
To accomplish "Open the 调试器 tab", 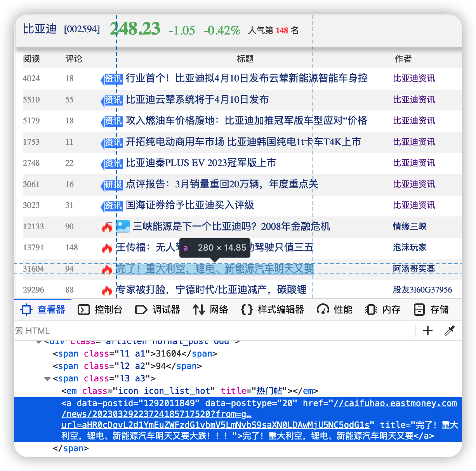I will coord(158,310).
